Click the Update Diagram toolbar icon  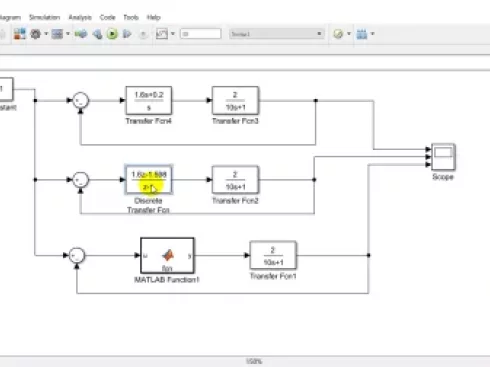(81, 34)
